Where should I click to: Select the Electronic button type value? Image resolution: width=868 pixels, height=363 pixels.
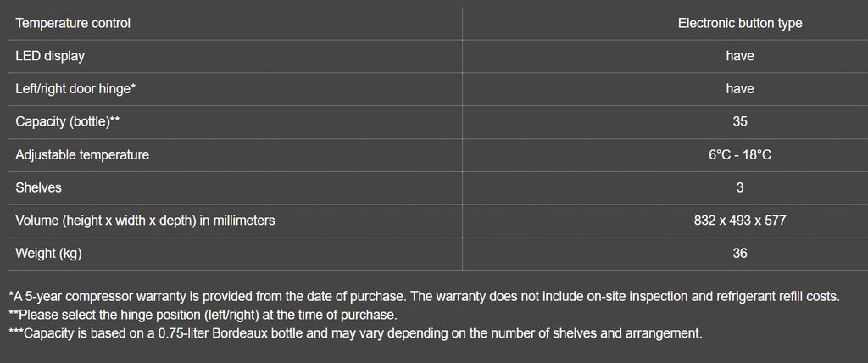(x=739, y=24)
